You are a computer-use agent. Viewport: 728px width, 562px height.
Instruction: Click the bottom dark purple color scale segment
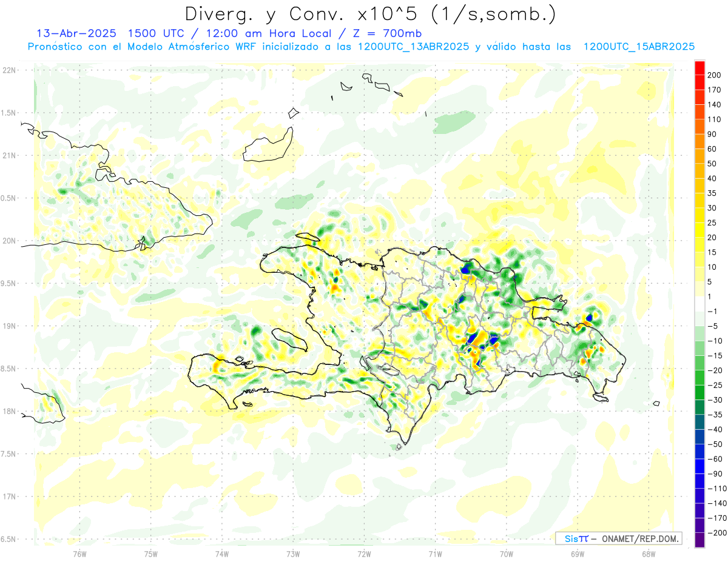[699, 540]
